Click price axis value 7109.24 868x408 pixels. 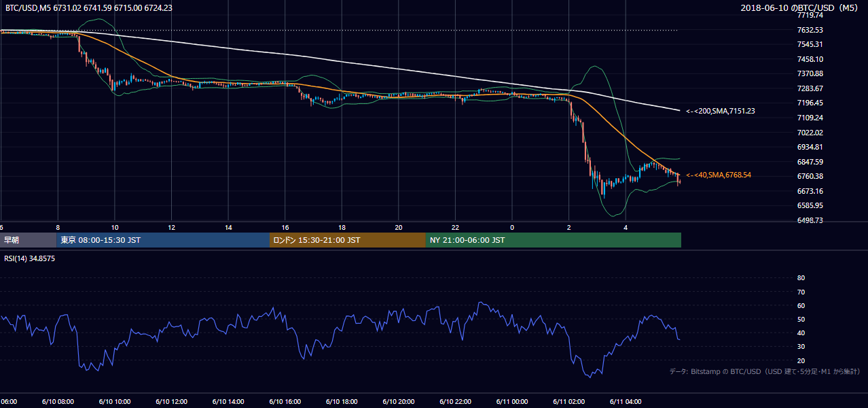[x=810, y=118]
